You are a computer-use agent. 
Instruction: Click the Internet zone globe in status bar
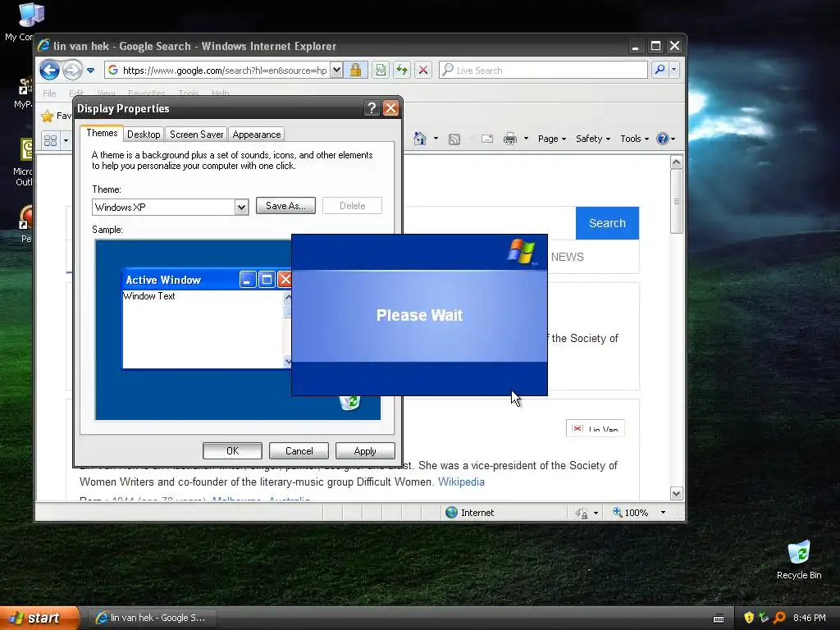coord(452,513)
